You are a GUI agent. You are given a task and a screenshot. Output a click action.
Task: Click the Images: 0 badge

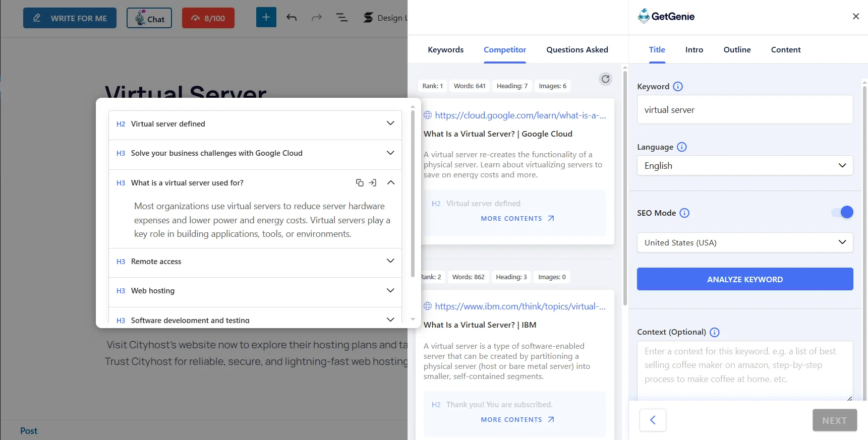(x=552, y=277)
